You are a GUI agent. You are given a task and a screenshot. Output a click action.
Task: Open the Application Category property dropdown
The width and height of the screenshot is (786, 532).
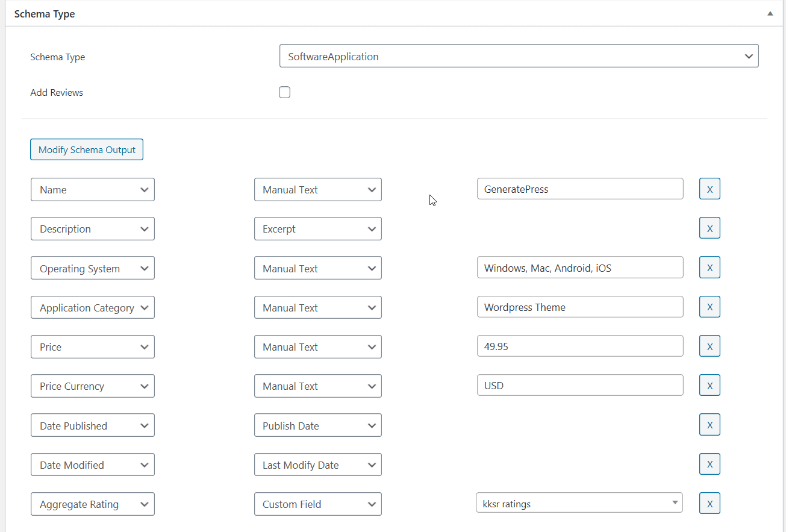point(93,308)
